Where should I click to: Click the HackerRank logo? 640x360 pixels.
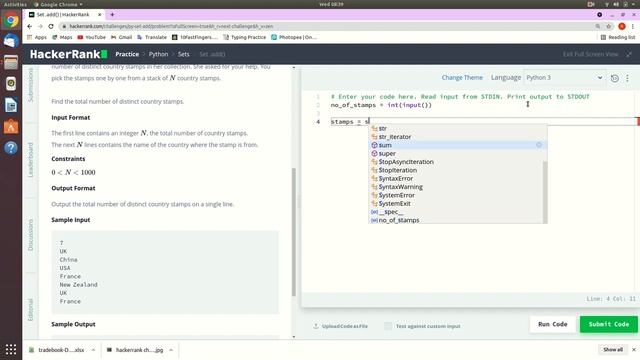(x=69, y=54)
